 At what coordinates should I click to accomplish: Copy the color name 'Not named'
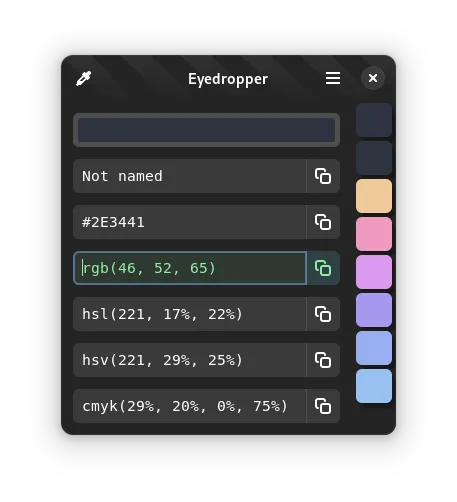(323, 176)
